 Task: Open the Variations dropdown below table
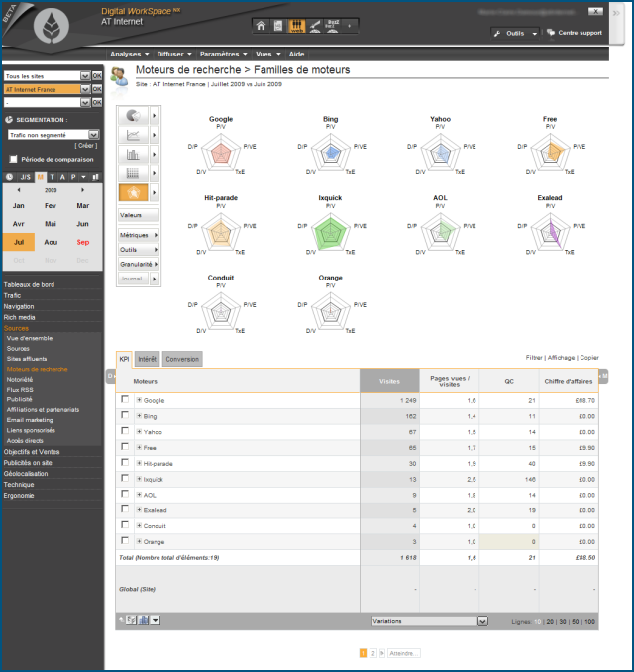[x=482, y=621]
